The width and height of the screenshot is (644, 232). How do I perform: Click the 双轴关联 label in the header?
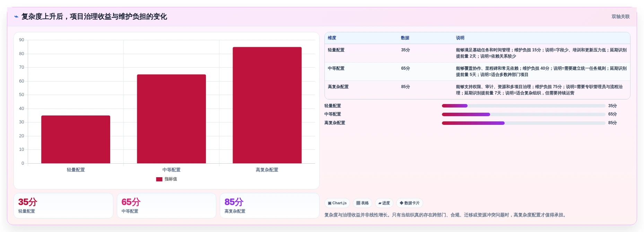[x=620, y=17]
